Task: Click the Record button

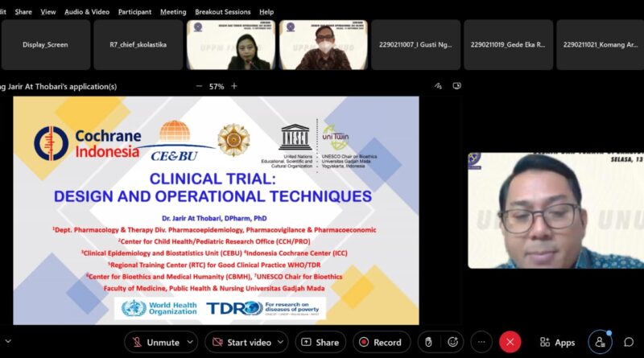Action: click(382, 342)
